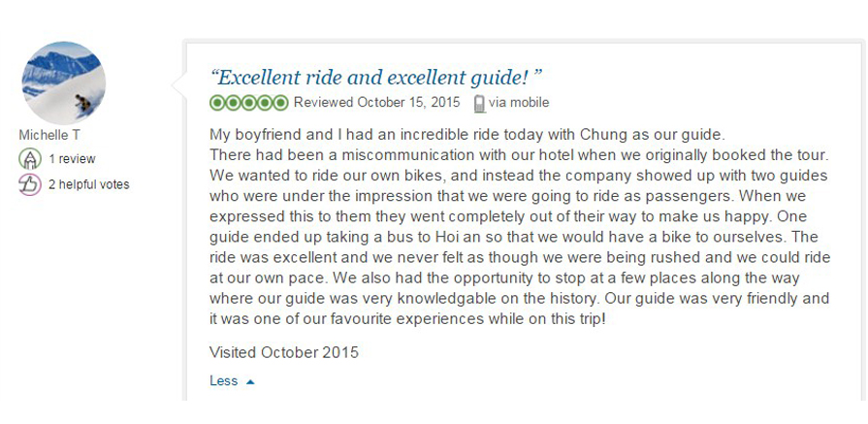Click the mobile phone icon
This screenshot has height=424, width=868.
pos(479,104)
